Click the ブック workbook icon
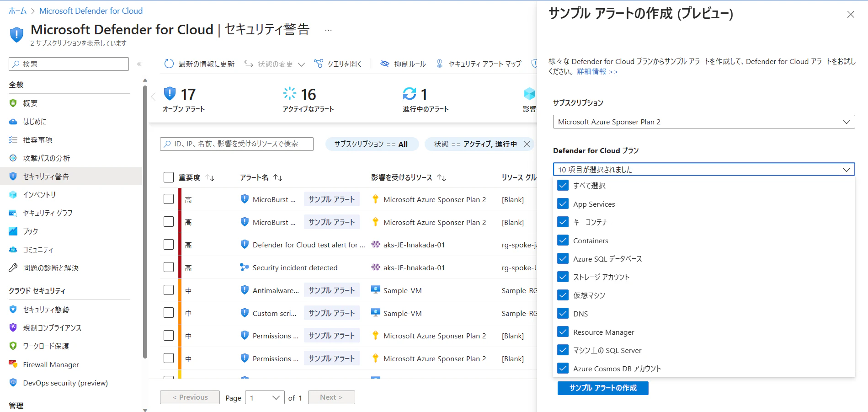The height and width of the screenshot is (412, 868). pos(13,231)
